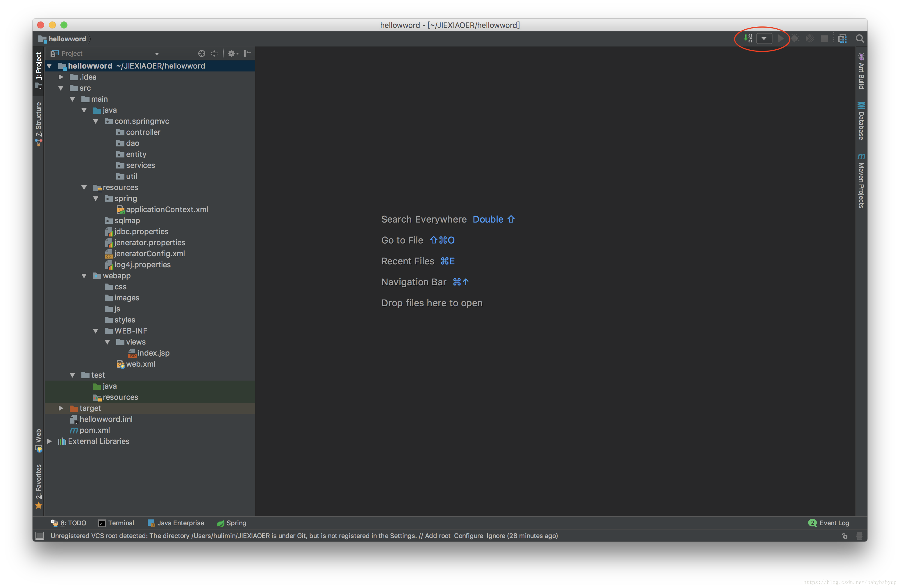Toggle tool window buttons at bottom-left corner
This screenshot has height=588, width=900.
pos(39,535)
